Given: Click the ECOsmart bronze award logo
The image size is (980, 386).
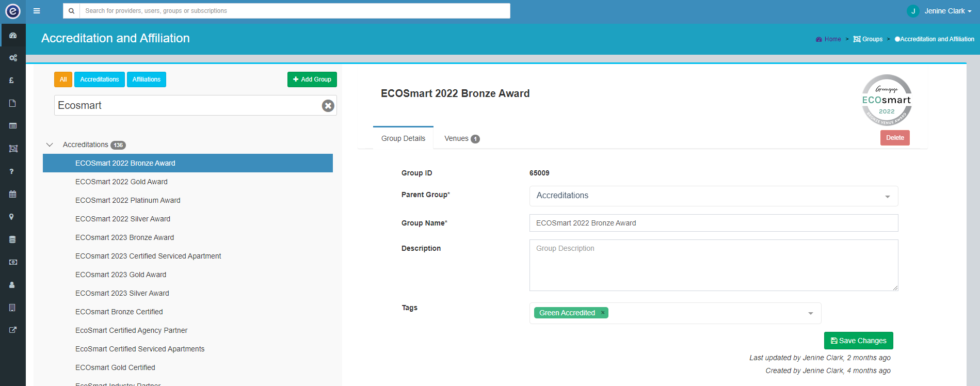Looking at the screenshot, I should tap(887, 100).
